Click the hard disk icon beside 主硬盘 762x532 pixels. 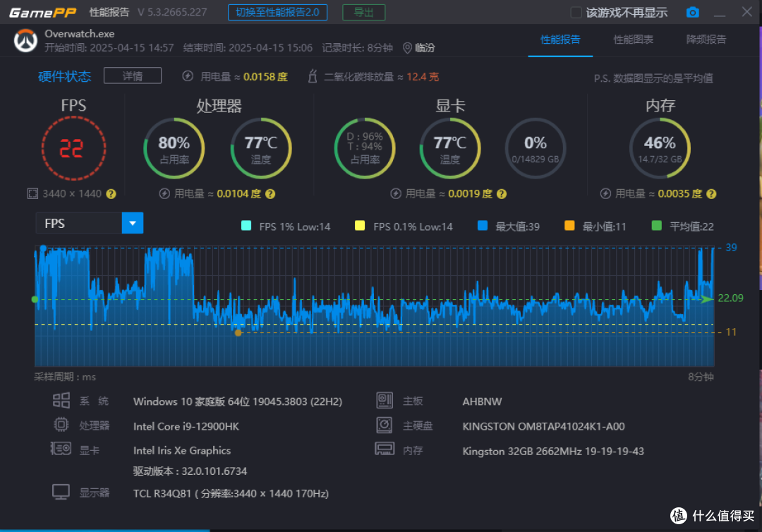point(385,425)
